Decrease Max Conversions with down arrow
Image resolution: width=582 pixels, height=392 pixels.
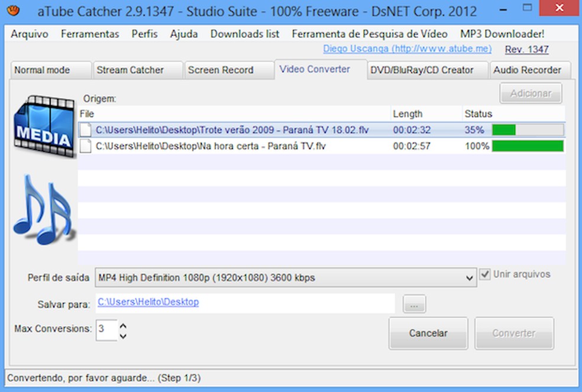123,336
